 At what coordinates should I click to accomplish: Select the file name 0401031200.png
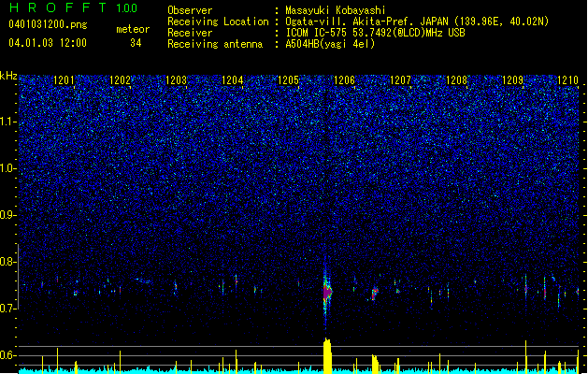[x=48, y=24]
